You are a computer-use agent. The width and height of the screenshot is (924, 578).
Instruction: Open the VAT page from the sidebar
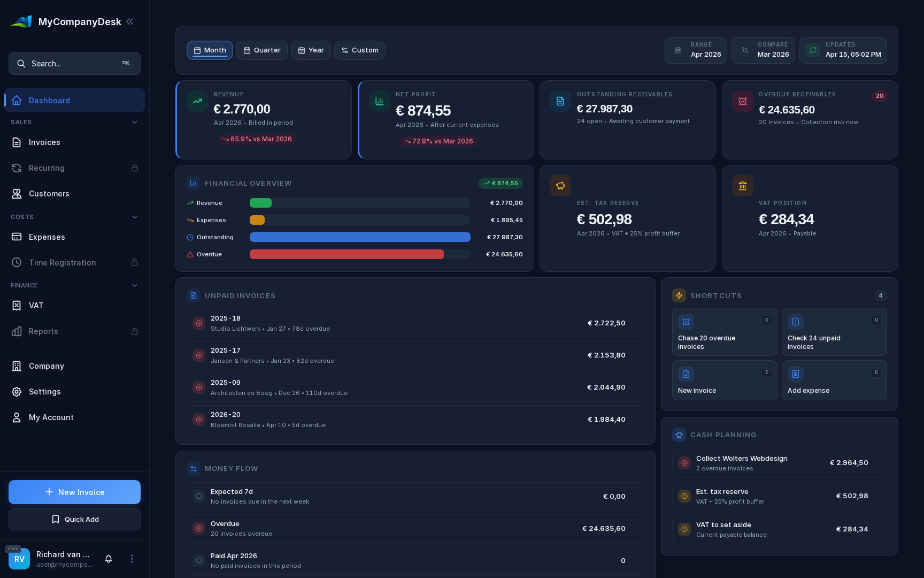click(17, 306)
